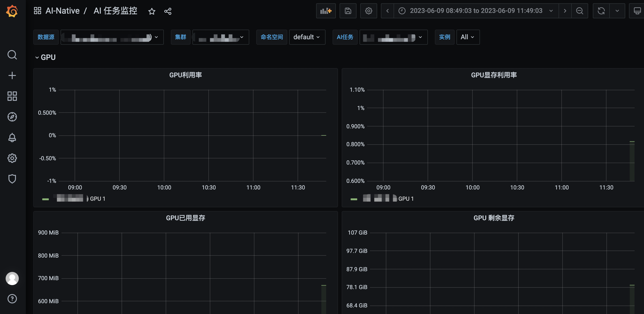The width and height of the screenshot is (644, 314).
Task: Open the user profile avatar
Action: (x=12, y=279)
